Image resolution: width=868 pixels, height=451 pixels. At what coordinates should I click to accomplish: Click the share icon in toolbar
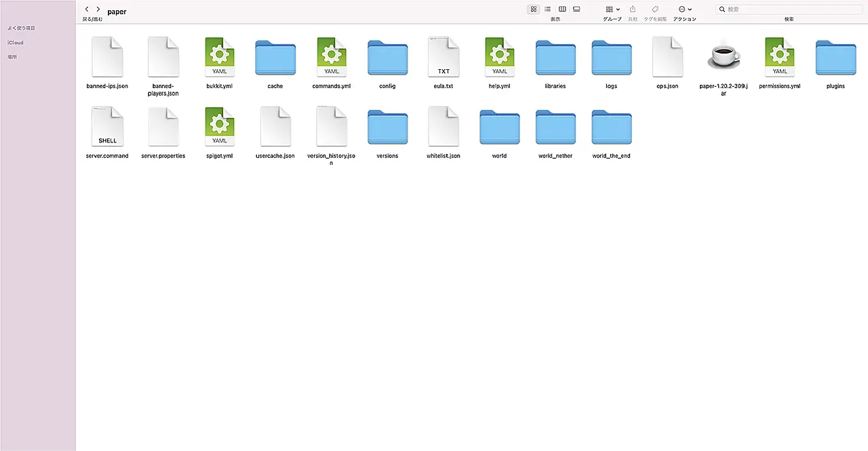click(633, 9)
